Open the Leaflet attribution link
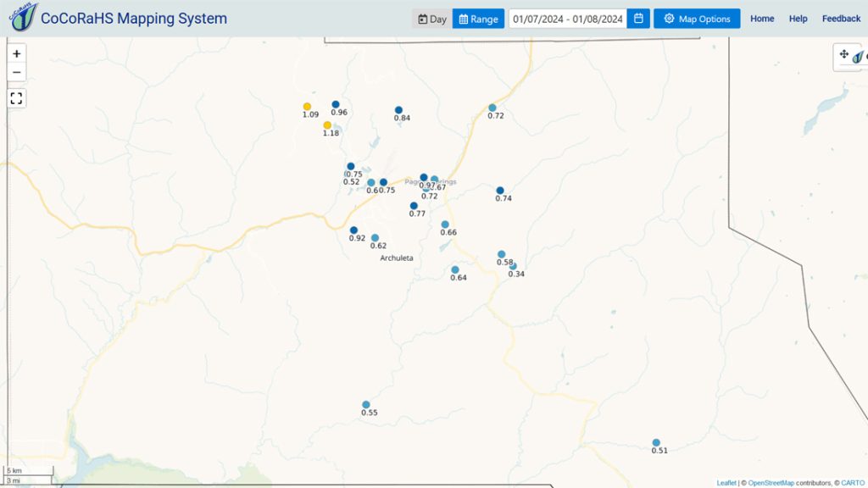The image size is (868, 488). pos(726,483)
